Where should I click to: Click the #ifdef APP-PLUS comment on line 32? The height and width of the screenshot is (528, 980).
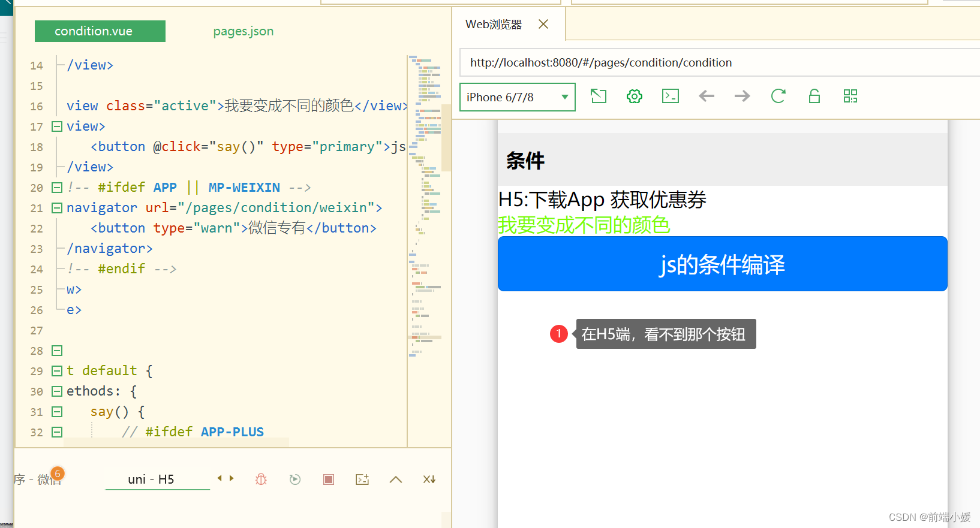(193, 432)
